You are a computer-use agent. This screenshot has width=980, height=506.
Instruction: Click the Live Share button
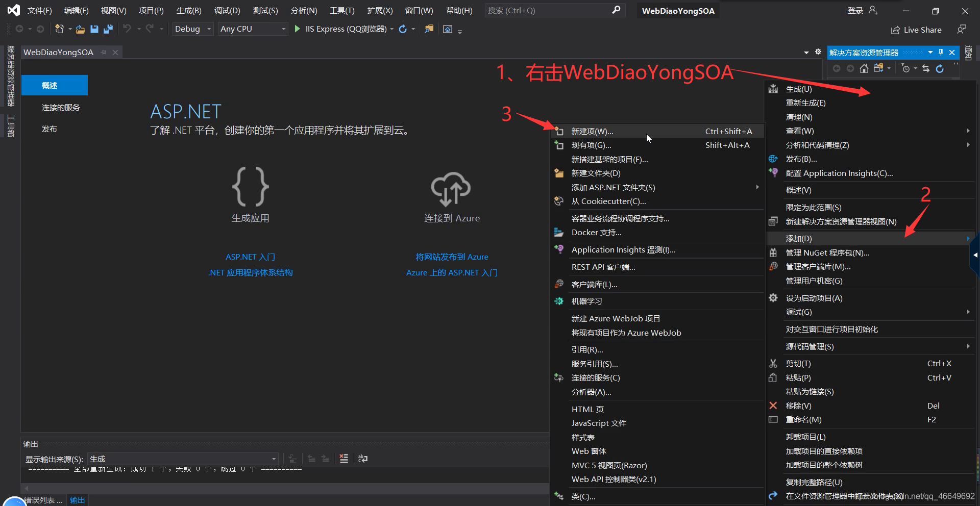pos(916,30)
